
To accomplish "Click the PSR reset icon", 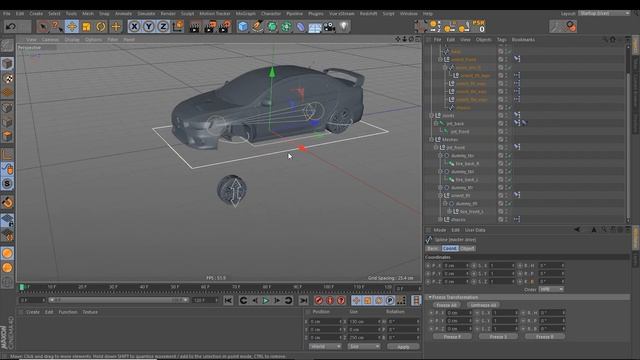I will coord(478,26).
